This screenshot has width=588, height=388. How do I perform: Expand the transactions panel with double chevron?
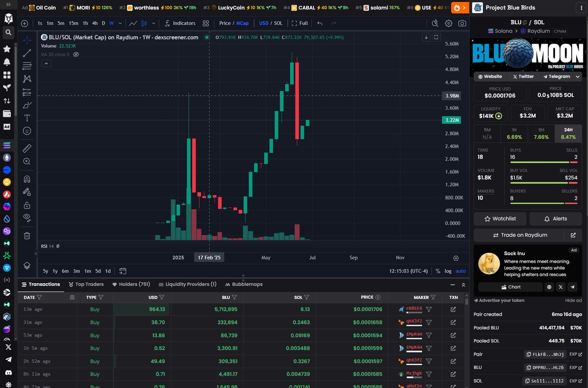pyautogui.click(x=463, y=284)
